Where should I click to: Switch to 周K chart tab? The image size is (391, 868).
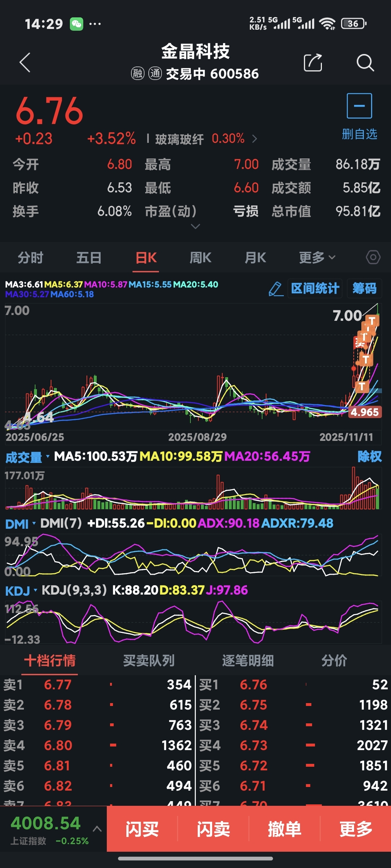point(200,258)
